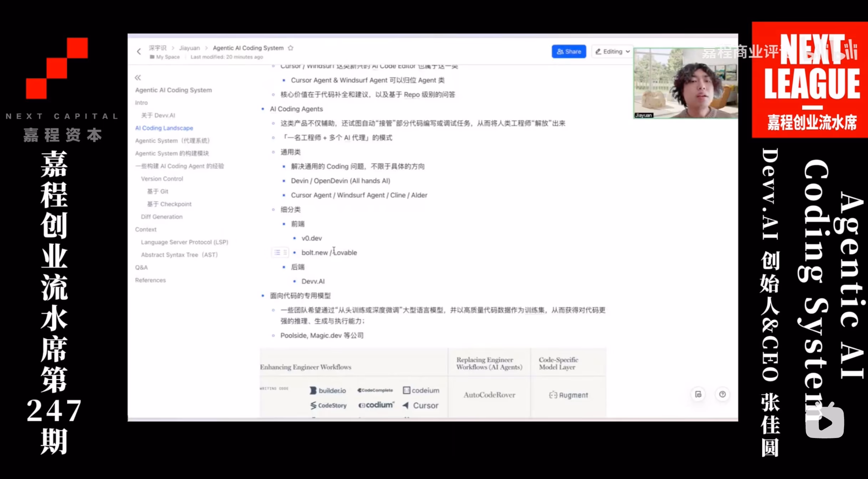This screenshot has height=479, width=868.
Task: Go to 关于 Devv.AI section
Action: pyautogui.click(x=158, y=115)
